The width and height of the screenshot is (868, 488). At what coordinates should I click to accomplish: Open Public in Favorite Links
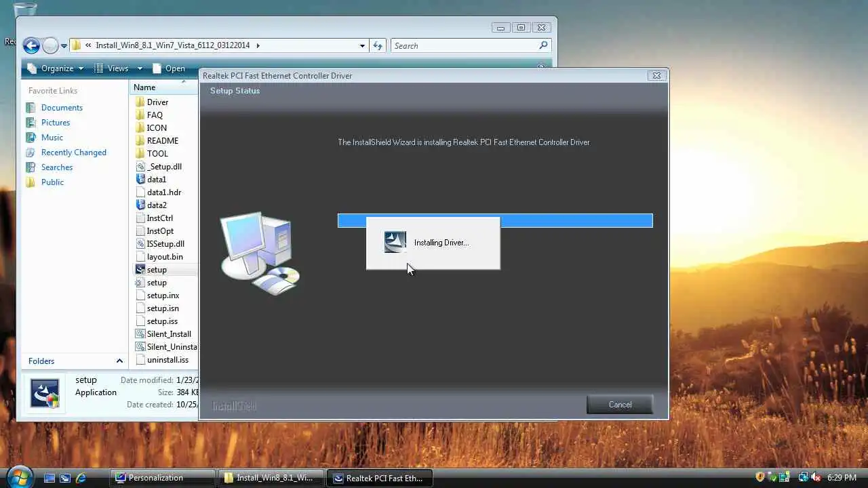[45, 182]
